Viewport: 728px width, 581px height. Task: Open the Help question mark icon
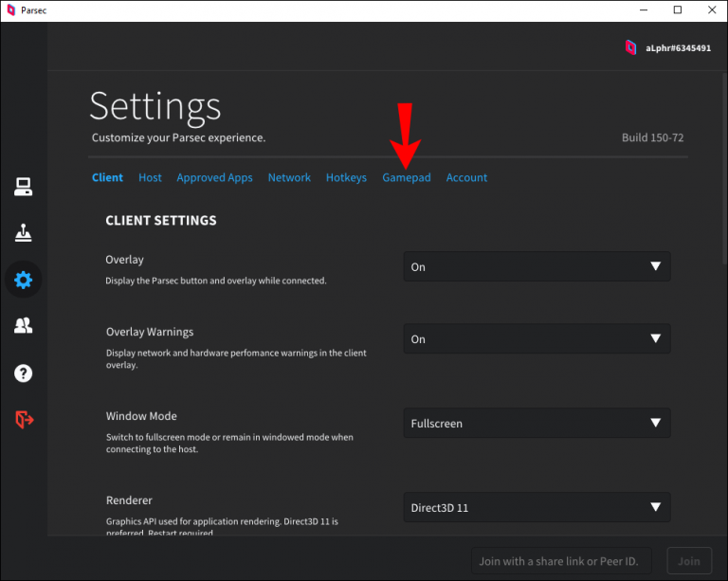point(24,372)
